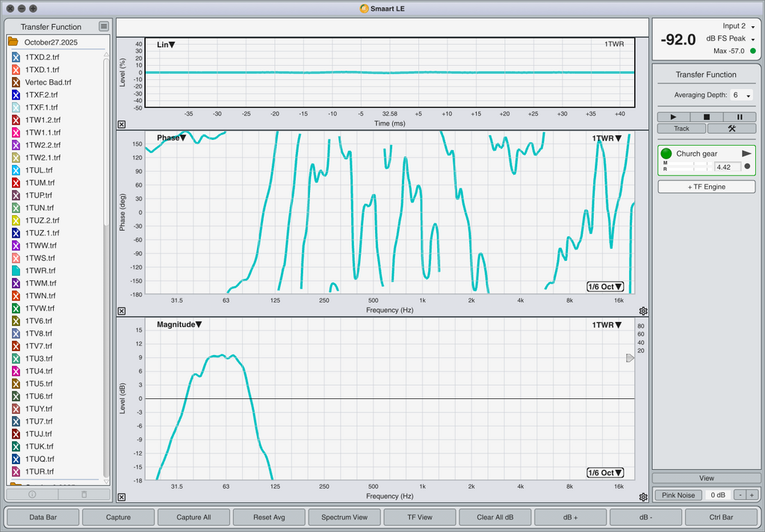Stop the transfer function measurement
This screenshot has width=765, height=532.
pos(707,117)
